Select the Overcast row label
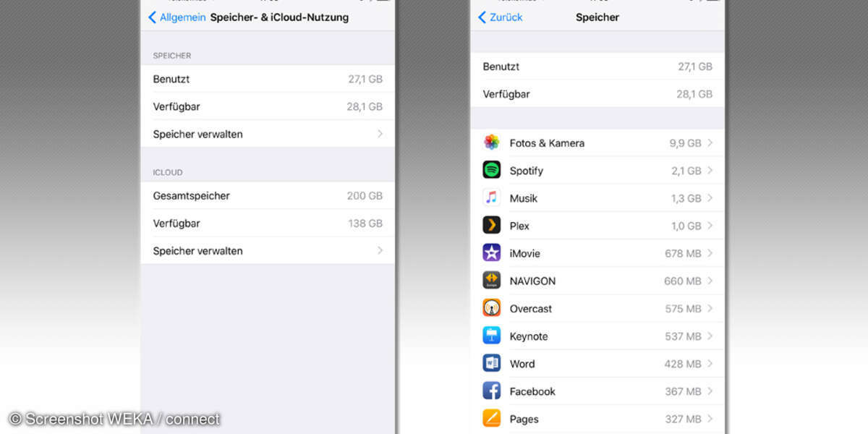Screen dimensions: 868x434 click(530, 308)
